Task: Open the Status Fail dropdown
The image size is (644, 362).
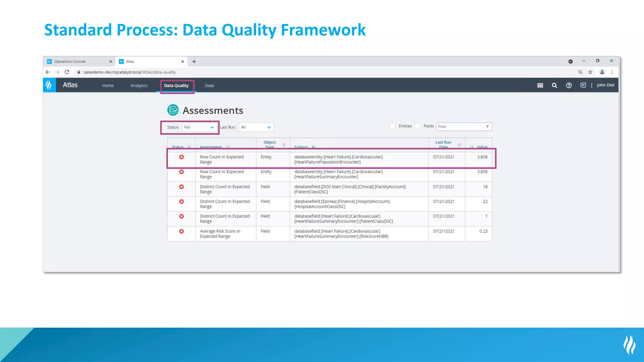Action: point(199,127)
